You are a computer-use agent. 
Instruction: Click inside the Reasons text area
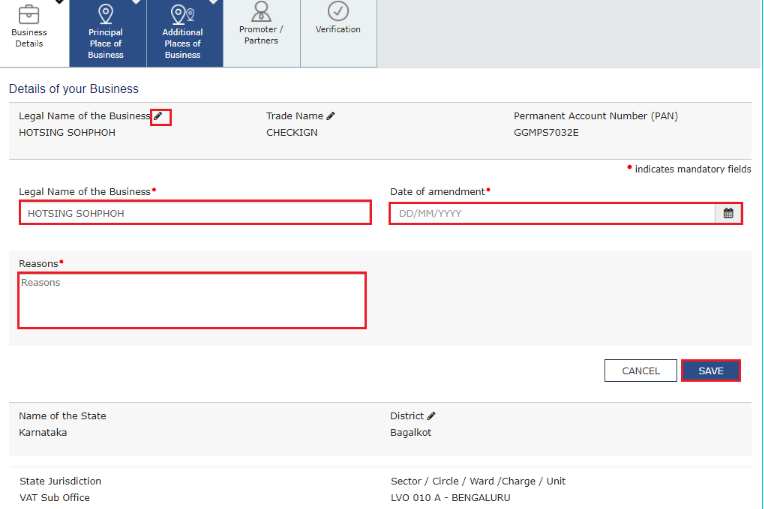(x=192, y=300)
